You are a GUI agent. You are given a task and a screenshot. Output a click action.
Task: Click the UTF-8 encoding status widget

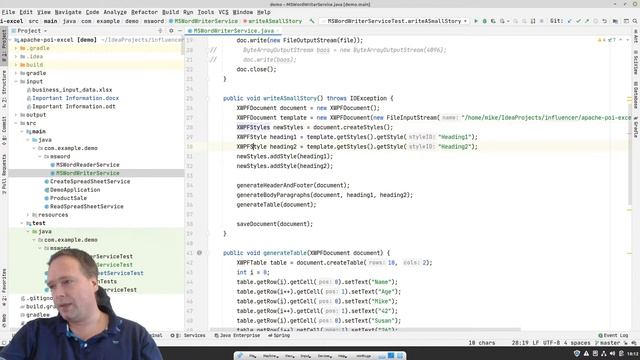pos(551,343)
